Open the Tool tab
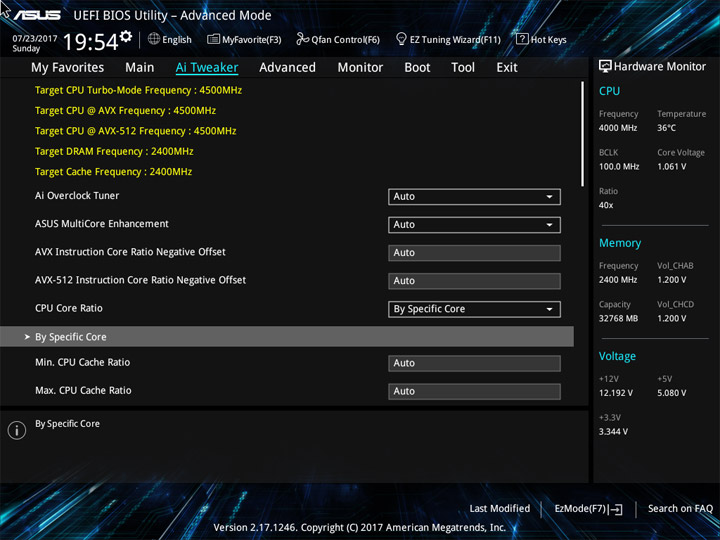The height and width of the screenshot is (540, 720). click(463, 68)
